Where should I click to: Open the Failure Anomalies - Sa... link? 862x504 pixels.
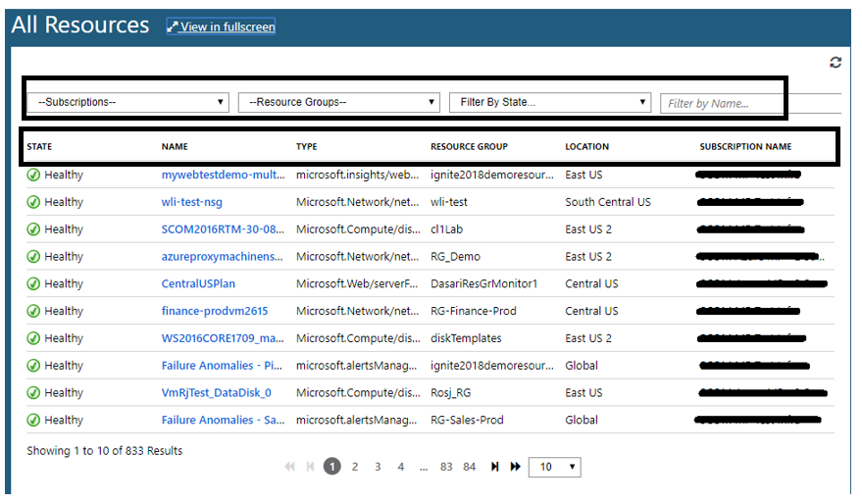point(224,420)
